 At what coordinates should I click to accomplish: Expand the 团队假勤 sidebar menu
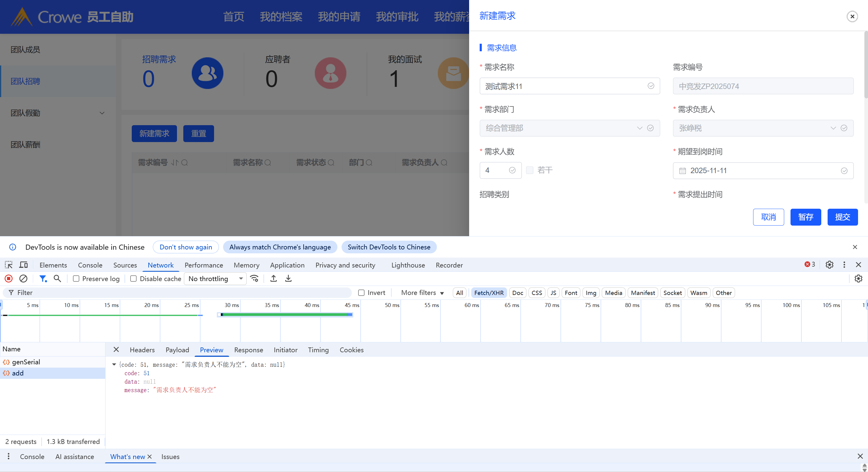[x=58, y=113]
